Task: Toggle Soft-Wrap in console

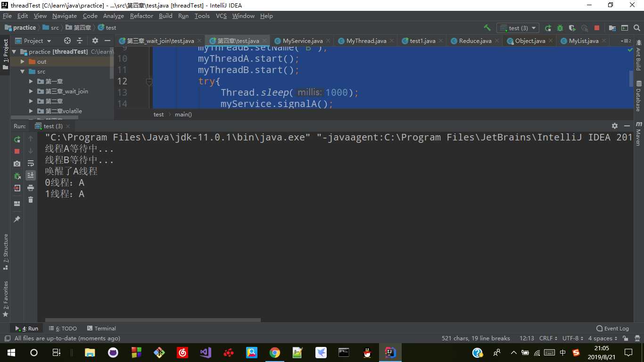Action: (31, 164)
